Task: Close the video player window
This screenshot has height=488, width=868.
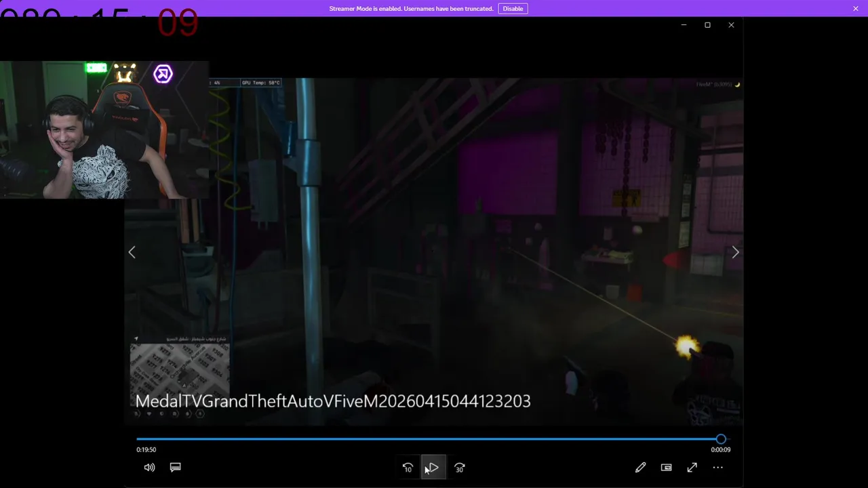Action: click(731, 25)
